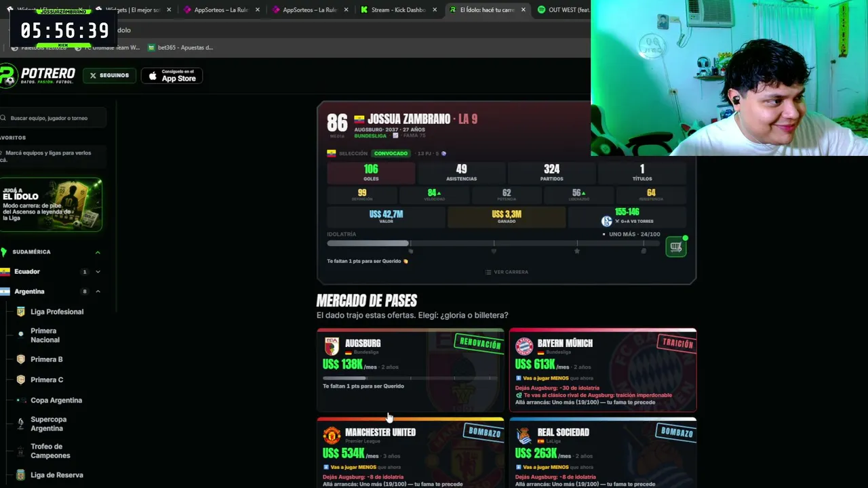Expand the Ecuador leagues list
868x488 pixels.
click(x=98, y=272)
